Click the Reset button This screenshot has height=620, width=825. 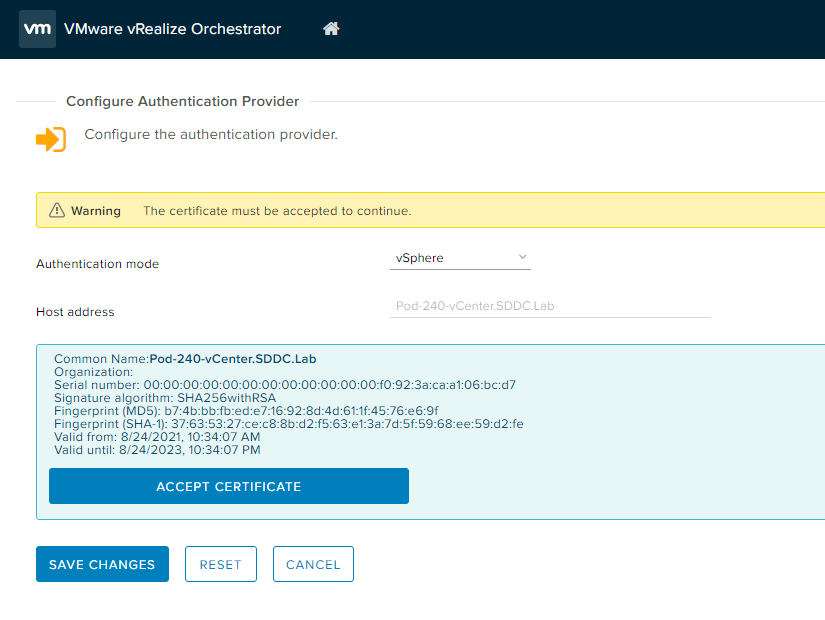[220, 564]
